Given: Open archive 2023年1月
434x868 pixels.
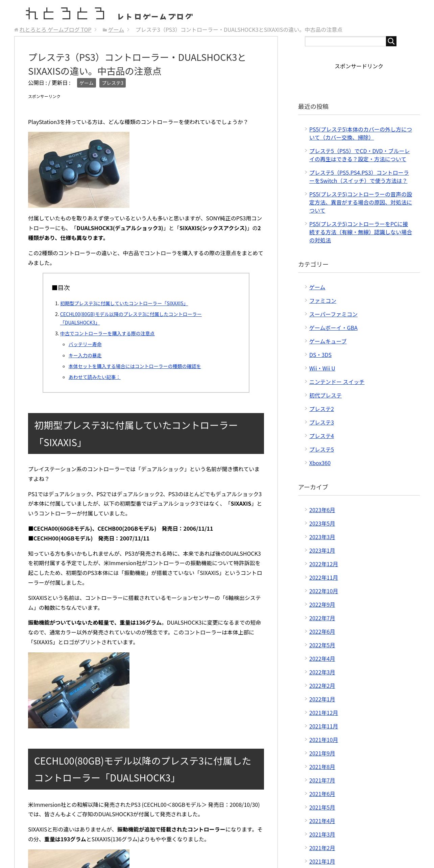Looking at the screenshot, I should (322, 551).
